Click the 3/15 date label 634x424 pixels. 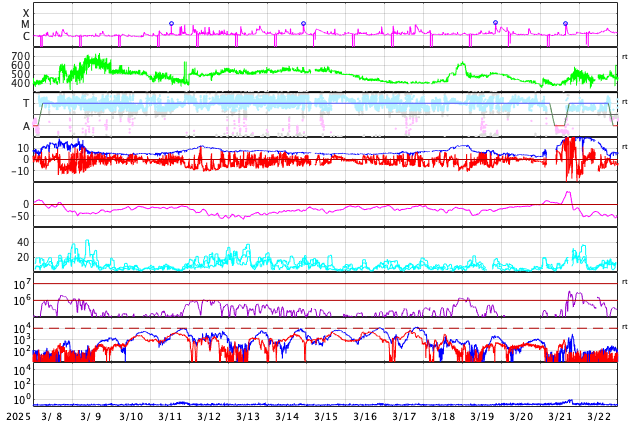pos(326,417)
